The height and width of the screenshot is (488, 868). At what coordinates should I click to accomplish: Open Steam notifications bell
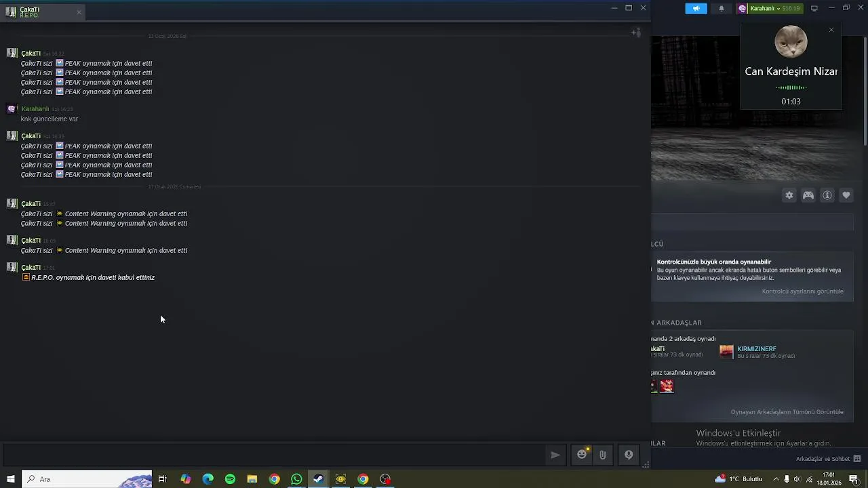(721, 8)
